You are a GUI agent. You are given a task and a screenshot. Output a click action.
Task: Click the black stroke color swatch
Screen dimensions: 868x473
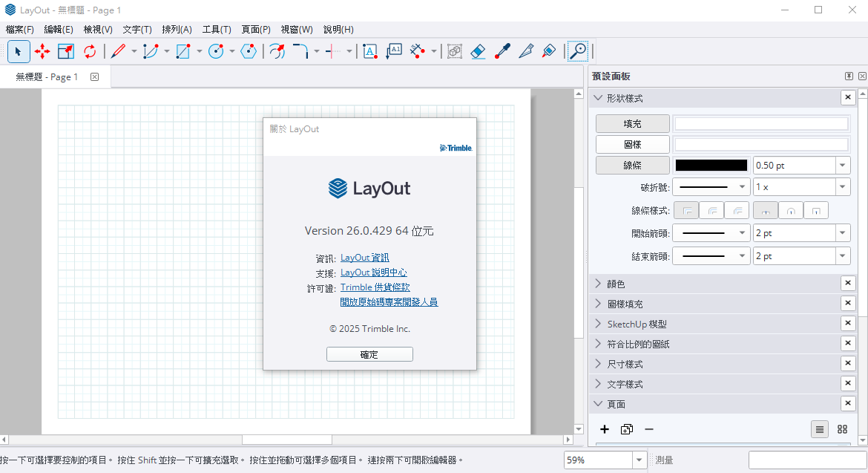coord(711,166)
